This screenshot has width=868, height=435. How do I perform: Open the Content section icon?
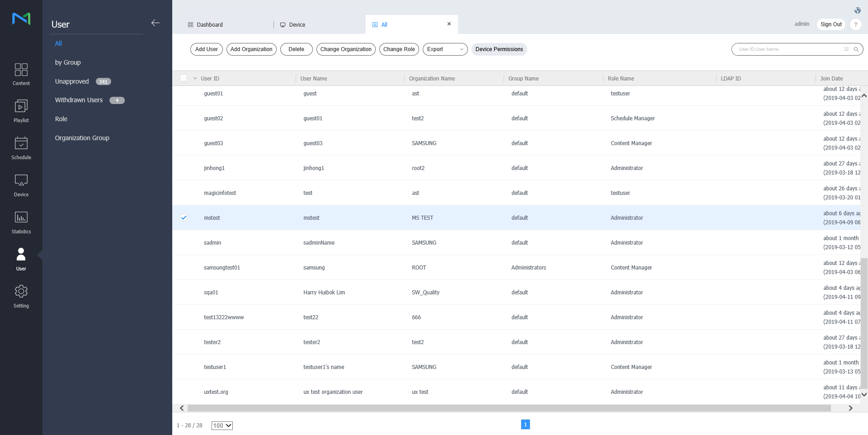(21, 70)
